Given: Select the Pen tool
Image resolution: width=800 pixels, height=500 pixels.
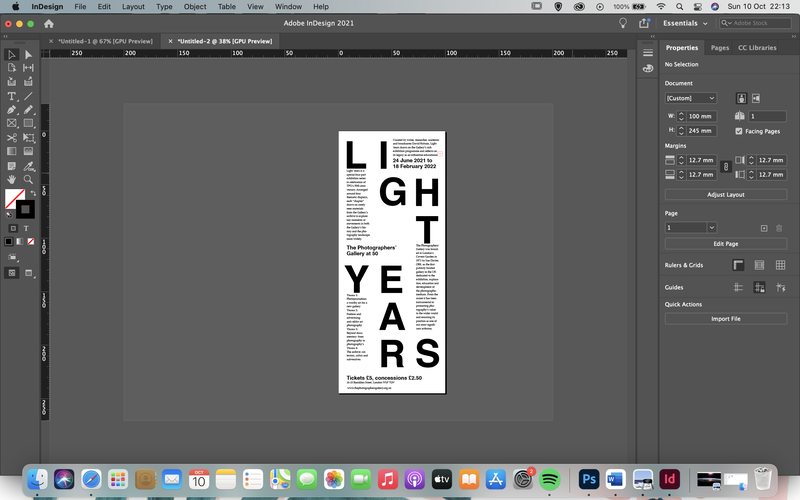Looking at the screenshot, I should [x=11, y=110].
